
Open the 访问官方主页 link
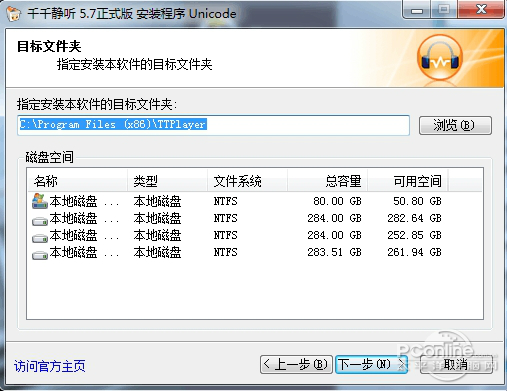[x=50, y=366]
